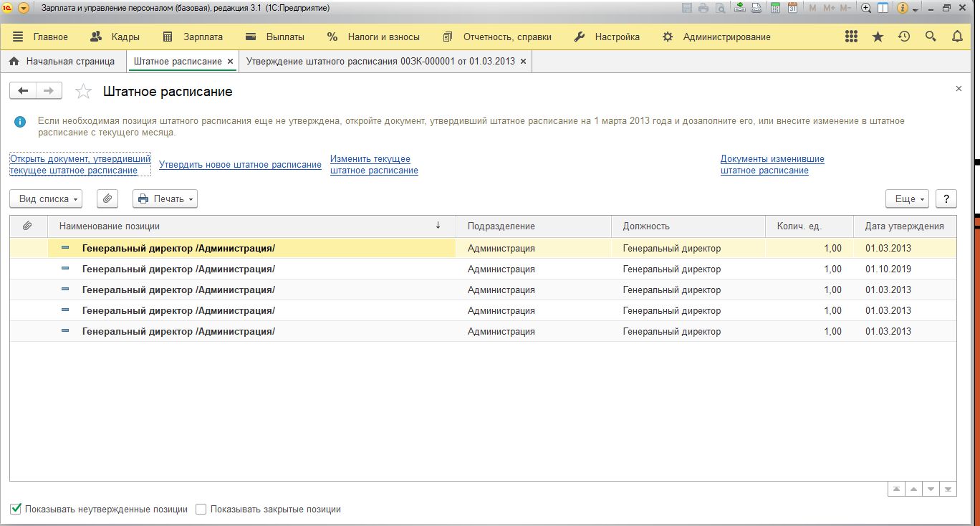Open the calendar icon in the title bar
The height and width of the screenshot is (526, 980).
(792, 9)
